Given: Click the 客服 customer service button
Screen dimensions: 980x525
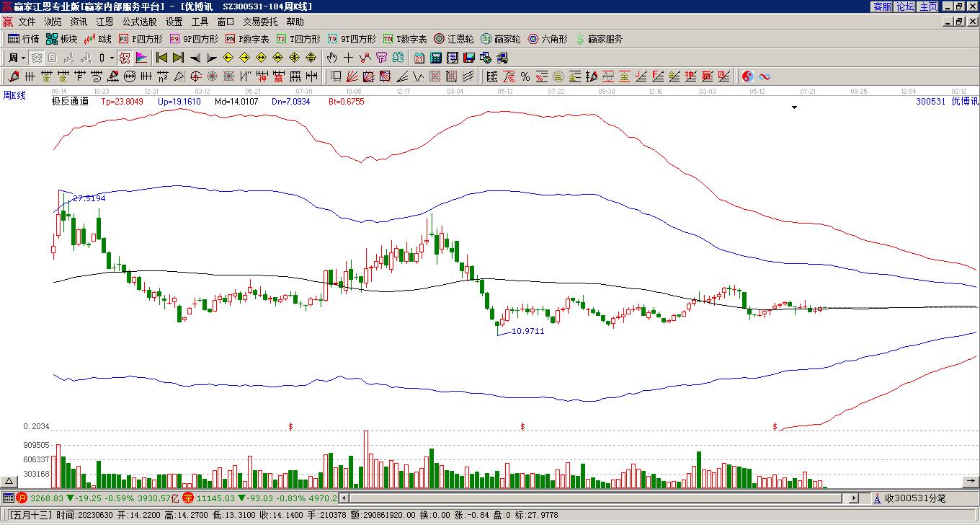Looking at the screenshot, I should (x=882, y=6).
